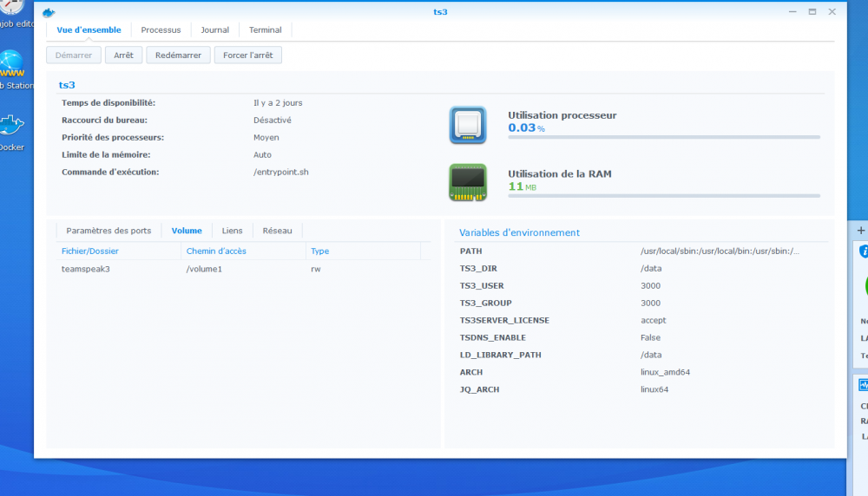868x496 pixels.
Task: Open the Docker desktop shortcut icon
Action: click(x=11, y=125)
